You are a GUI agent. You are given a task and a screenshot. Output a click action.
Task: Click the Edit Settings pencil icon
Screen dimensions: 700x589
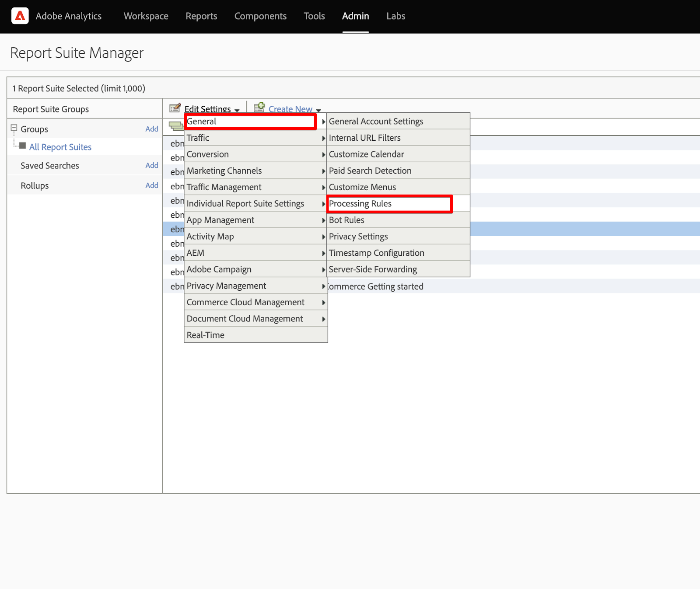click(175, 108)
